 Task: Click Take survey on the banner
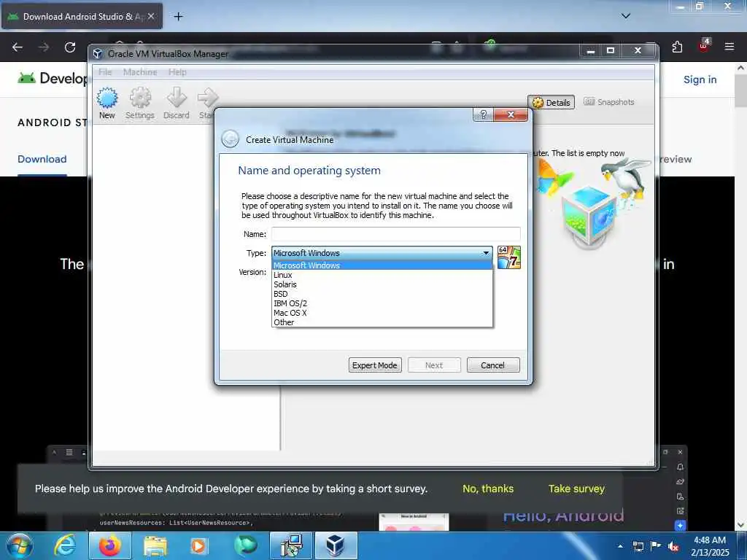coord(576,489)
